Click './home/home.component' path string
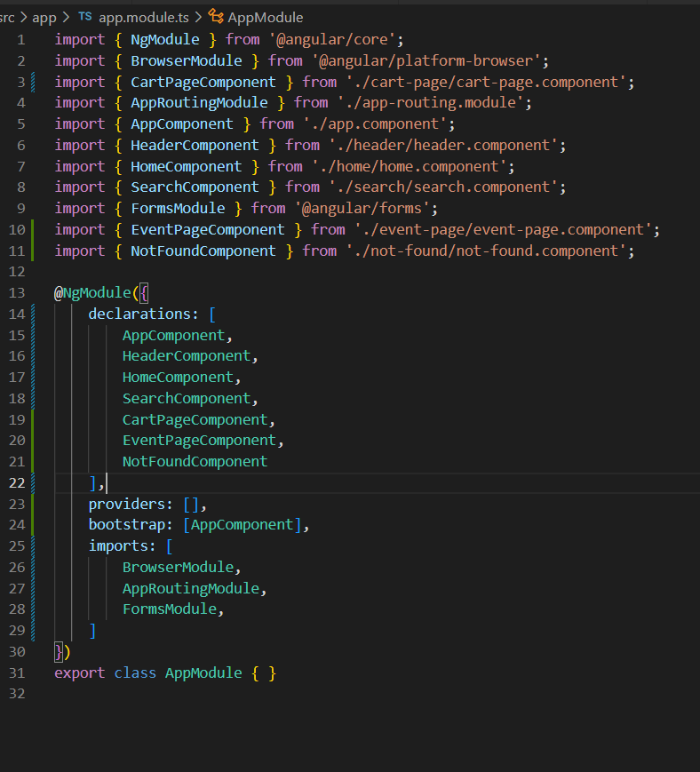Viewport: 700px width, 772px height. [x=409, y=167]
